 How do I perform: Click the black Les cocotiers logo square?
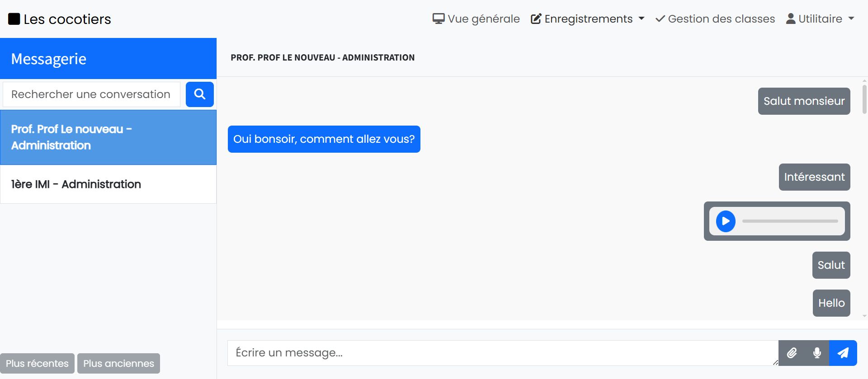click(14, 19)
